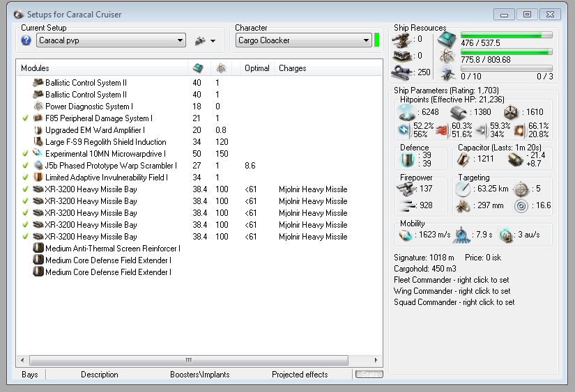
Task: Click the structure hitpoints icon 1610
Action: [510, 112]
